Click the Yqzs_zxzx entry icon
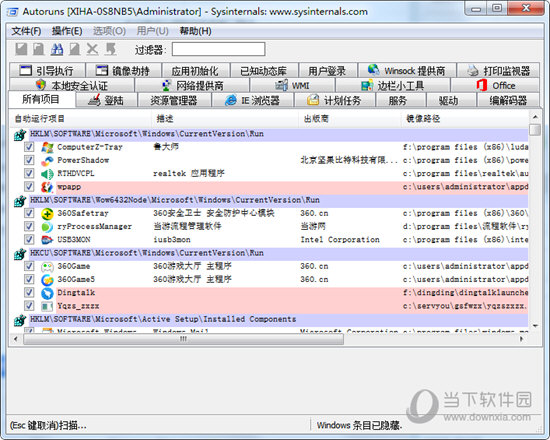Screen dimensions: 550x440 tap(47, 306)
